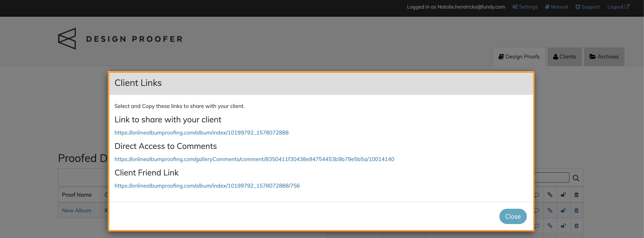Viewport: 644px width, 238px height.
Task: Log out using the Logout link
Action: click(618, 7)
